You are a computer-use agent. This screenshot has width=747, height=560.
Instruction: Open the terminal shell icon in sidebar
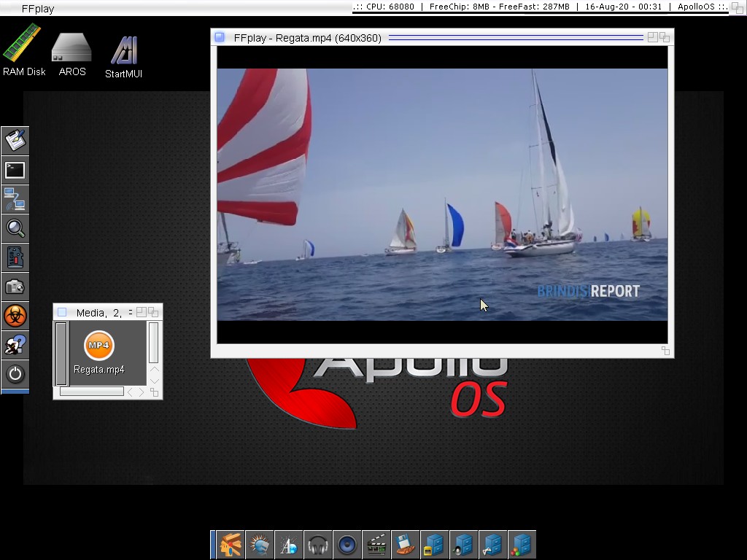pos(15,170)
